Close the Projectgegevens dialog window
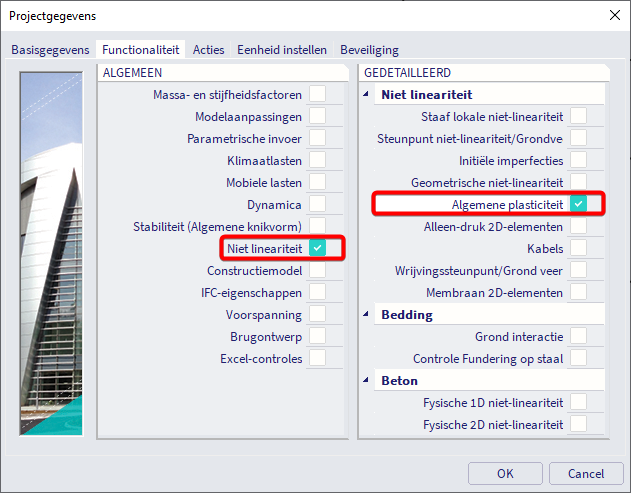This screenshot has width=631, height=493. click(x=612, y=14)
